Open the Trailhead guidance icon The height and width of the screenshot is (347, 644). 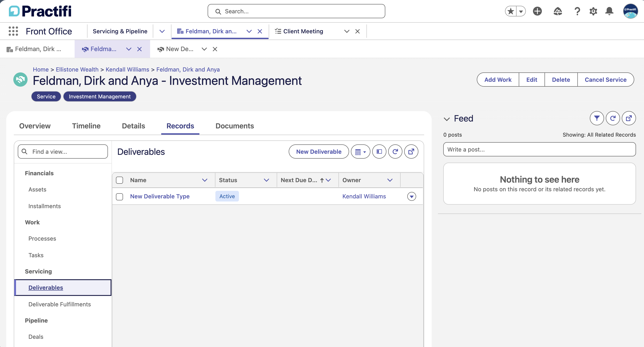(x=557, y=11)
